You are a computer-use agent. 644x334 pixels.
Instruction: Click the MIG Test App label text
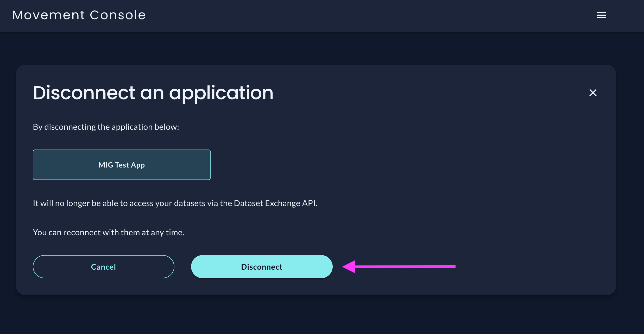(x=122, y=165)
